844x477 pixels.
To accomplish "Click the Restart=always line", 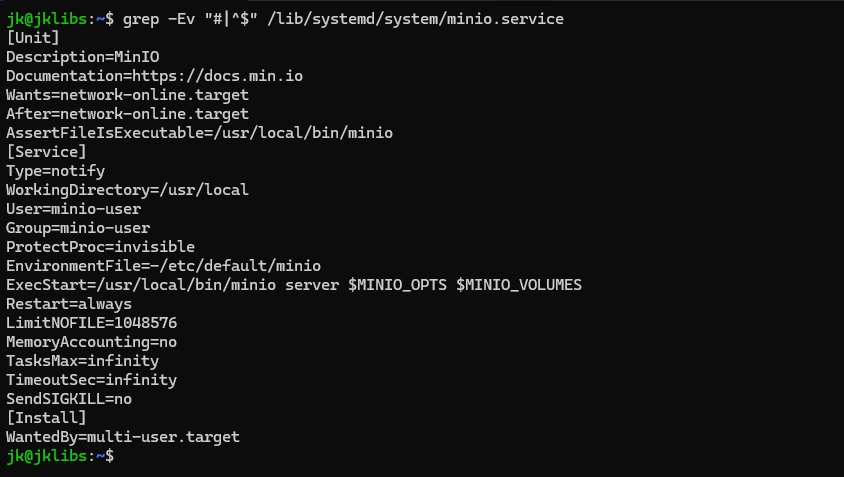I will (69, 304).
